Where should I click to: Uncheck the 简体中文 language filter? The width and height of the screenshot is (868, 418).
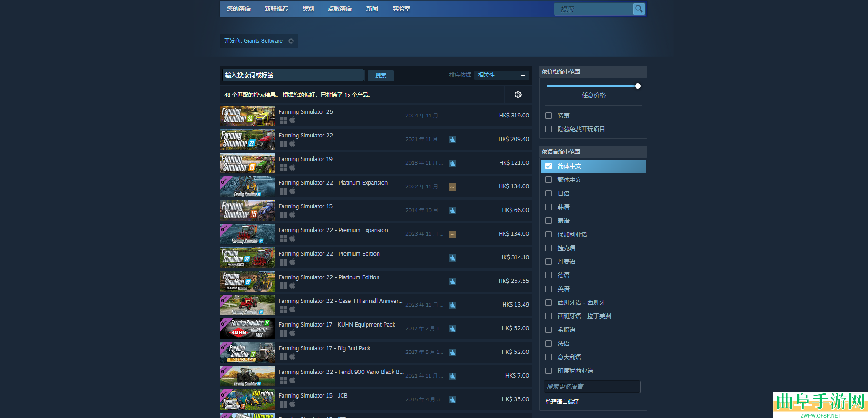[549, 166]
